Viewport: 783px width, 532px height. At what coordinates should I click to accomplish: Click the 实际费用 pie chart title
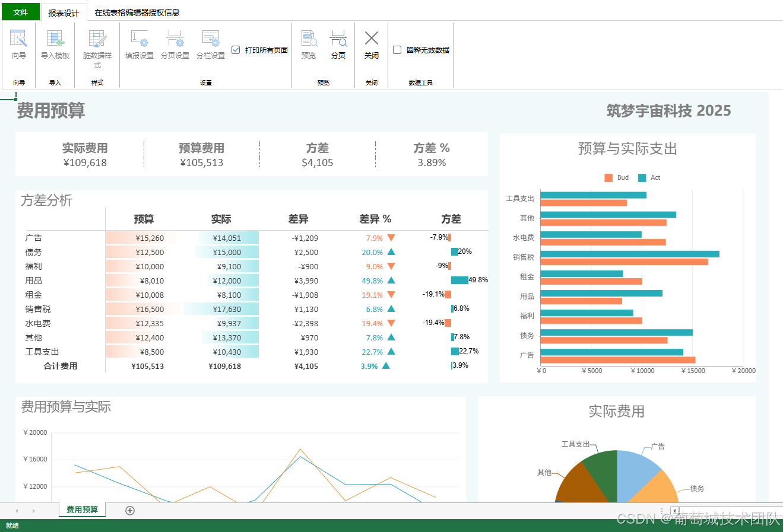pyautogui.click(x=616, y=412)
